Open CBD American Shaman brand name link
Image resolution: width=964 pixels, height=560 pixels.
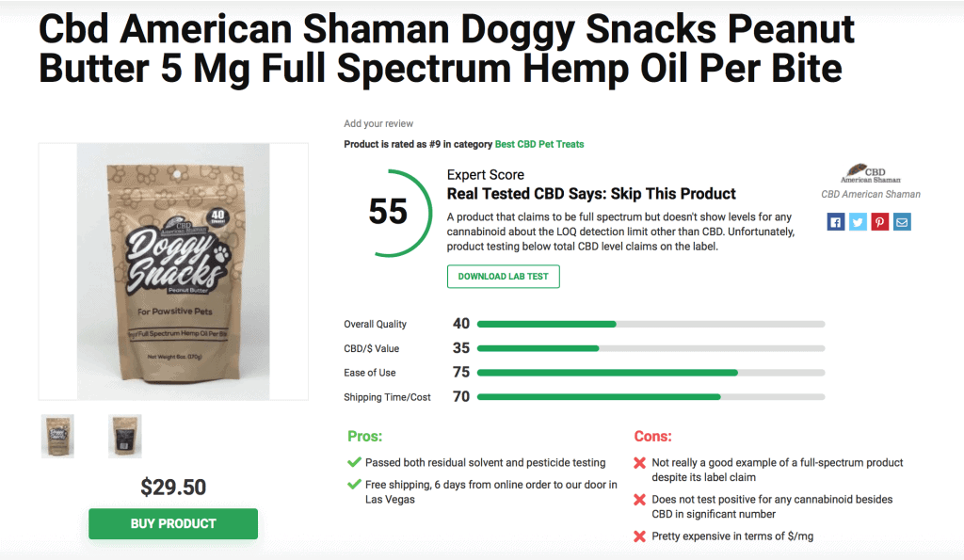click(x=871, y=194)
